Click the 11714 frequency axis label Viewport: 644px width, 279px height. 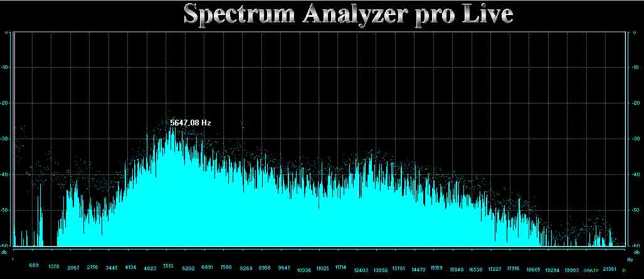click(x=341, y=267)
